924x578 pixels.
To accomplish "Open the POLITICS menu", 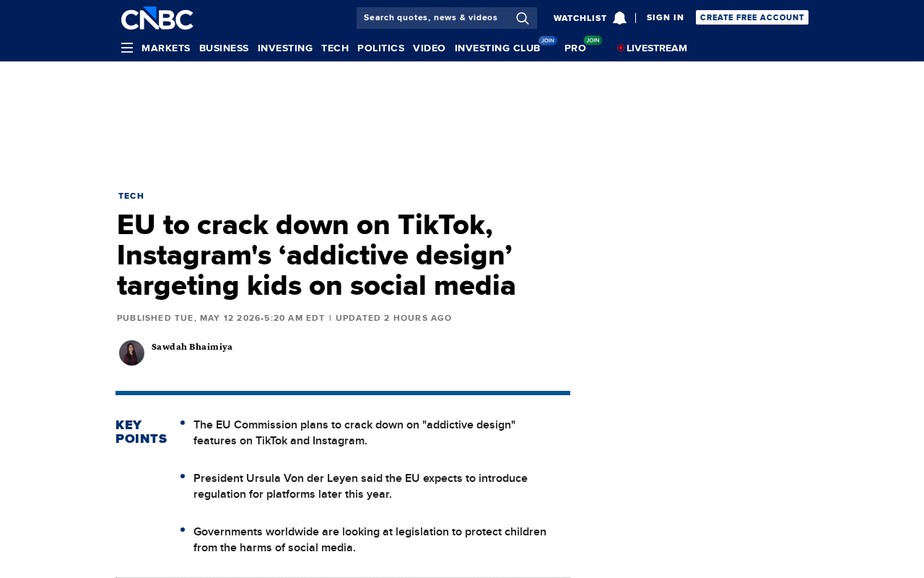I will pyautogui.click(x=380, y=48).
